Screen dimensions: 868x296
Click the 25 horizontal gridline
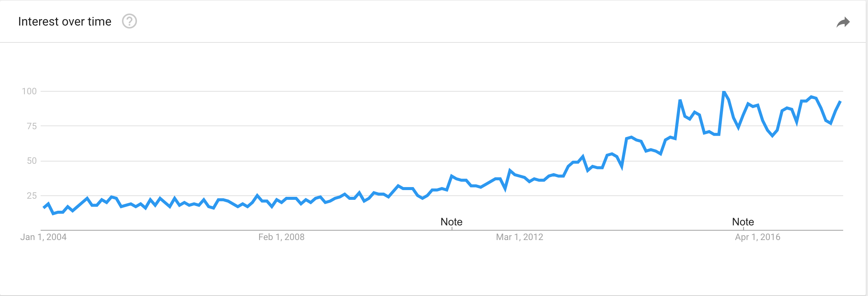click(x=442, y=196)
